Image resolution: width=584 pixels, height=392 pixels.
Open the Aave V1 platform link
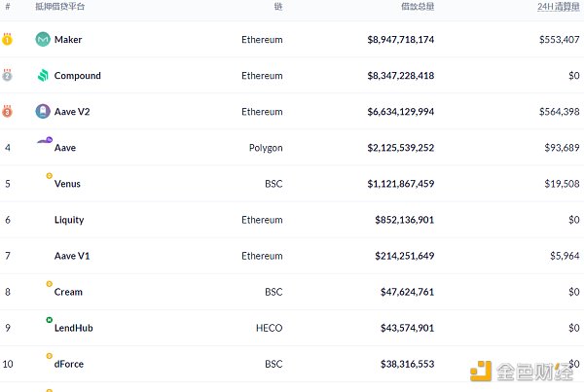71,256
